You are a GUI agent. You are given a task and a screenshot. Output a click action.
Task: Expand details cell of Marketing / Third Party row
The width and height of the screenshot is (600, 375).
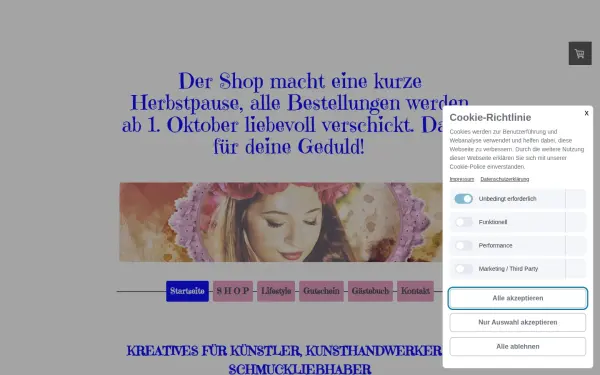pos(576,269)
